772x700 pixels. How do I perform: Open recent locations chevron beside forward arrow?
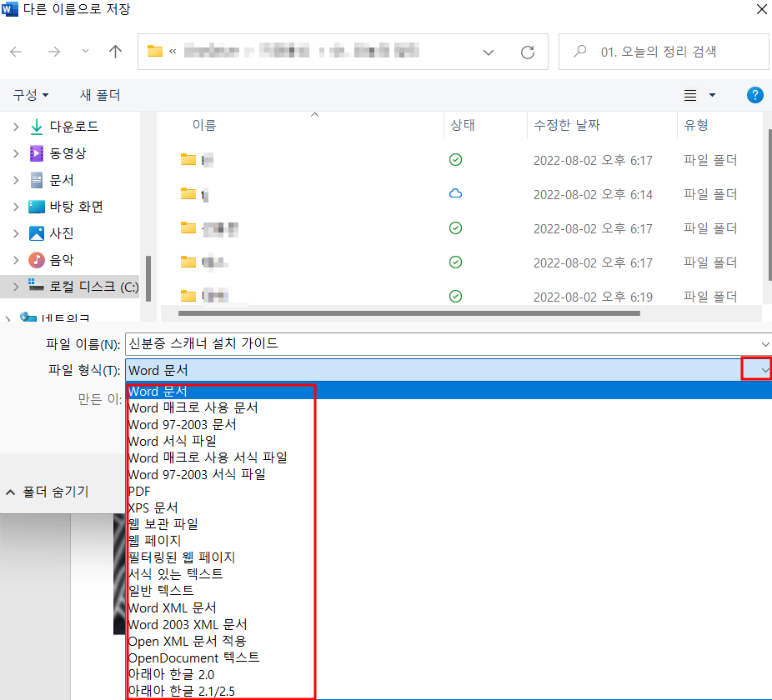[85, 51]
